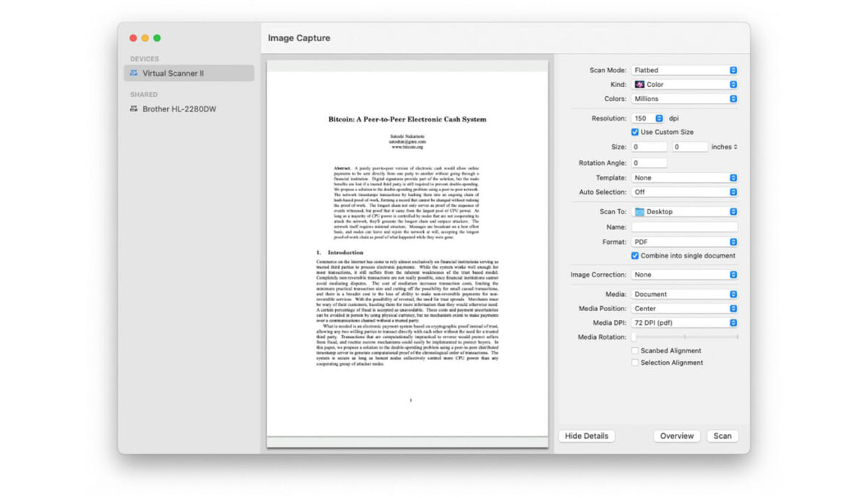Open the Template None dropdown
868x498 pixels.
(x=684, y=177)
